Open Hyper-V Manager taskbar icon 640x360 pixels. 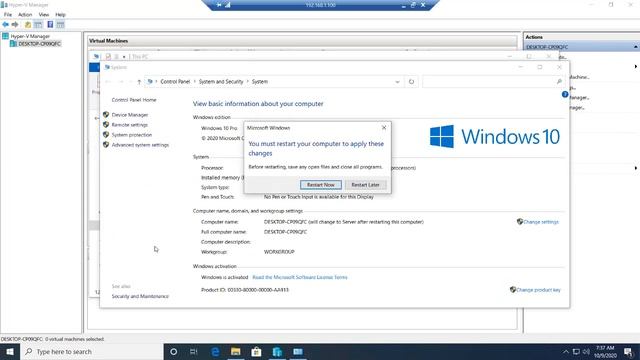click(x=277, y=351)
